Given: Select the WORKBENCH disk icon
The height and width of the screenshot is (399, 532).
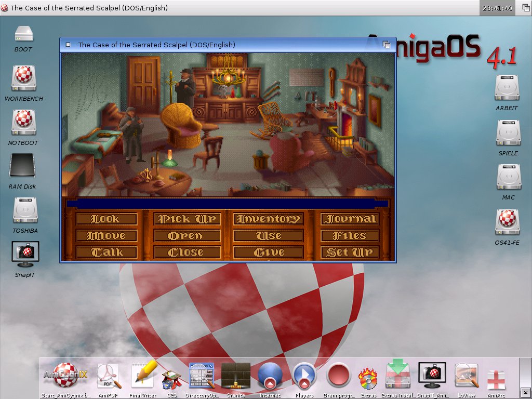Looking at the screenshot, I should (24, 78).
